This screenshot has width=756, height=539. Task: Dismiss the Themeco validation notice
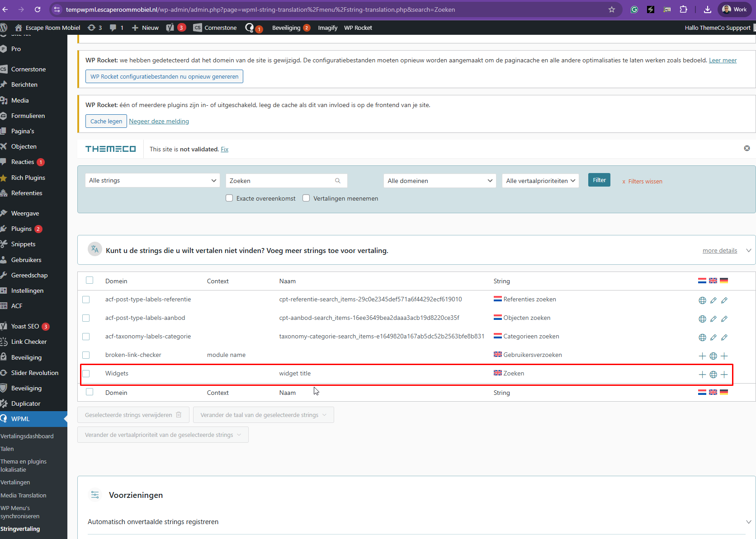(x=747, y=148)
